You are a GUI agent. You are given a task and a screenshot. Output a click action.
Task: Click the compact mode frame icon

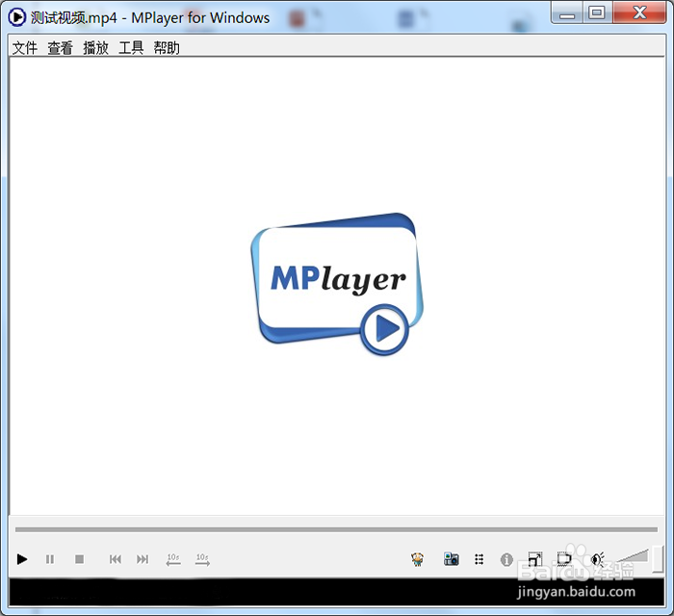564,559
